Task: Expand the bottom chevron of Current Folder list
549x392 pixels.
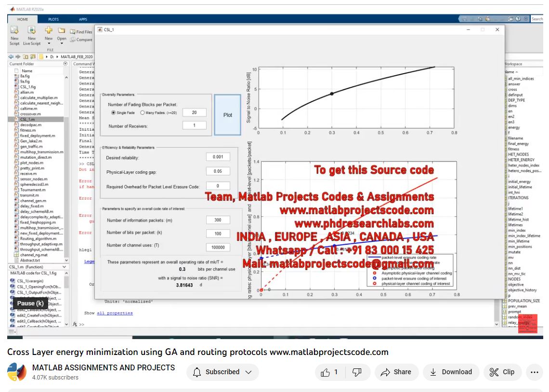Action: coord(66,261)
